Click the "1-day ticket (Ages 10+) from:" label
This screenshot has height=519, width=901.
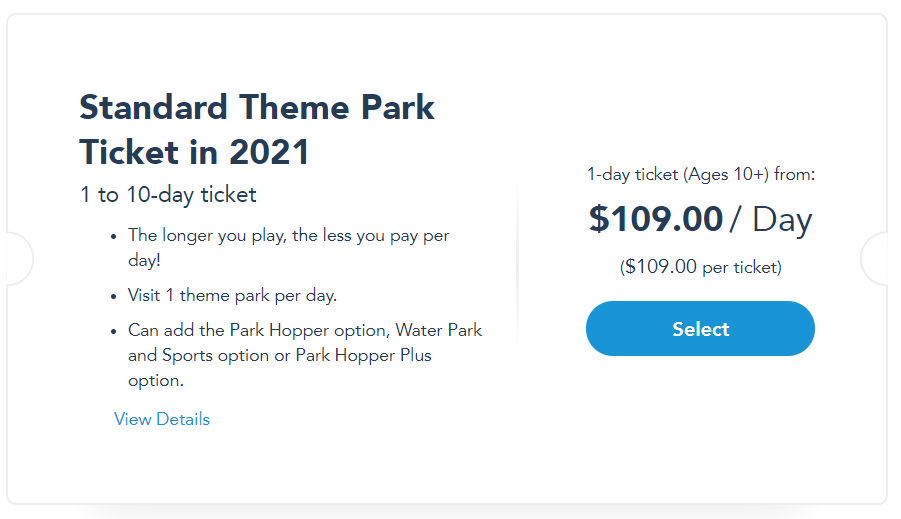click(700, 174)
